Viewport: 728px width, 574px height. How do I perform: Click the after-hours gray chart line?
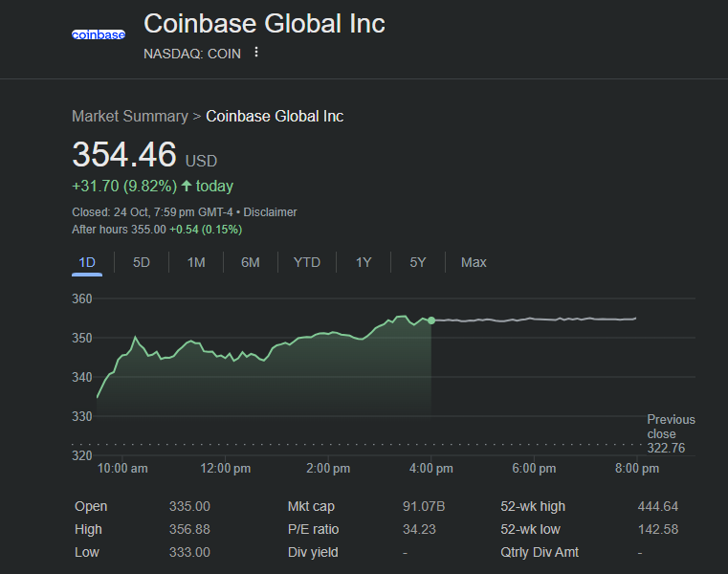click(x=536, y=320)
